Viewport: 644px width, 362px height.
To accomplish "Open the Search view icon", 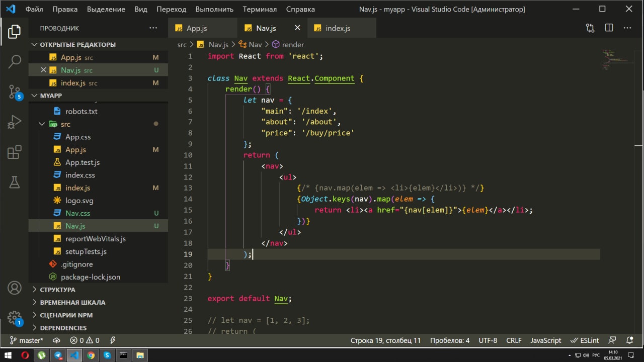I will point(15,62).
